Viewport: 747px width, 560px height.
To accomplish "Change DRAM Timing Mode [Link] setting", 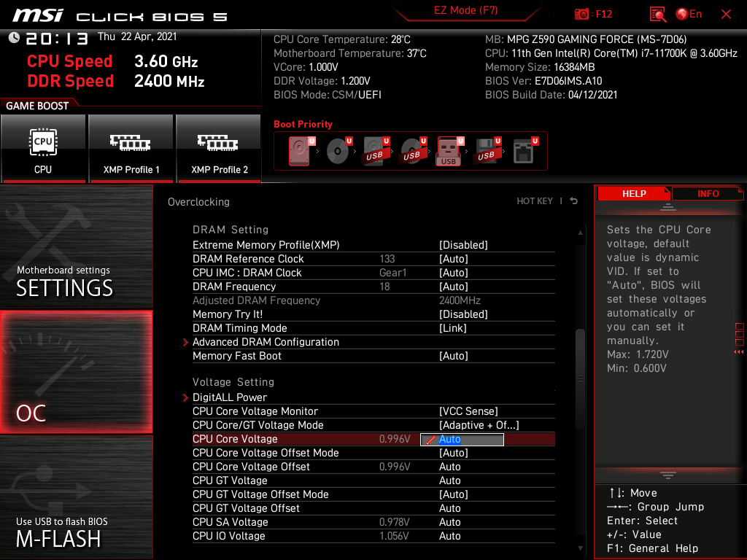I will 452,328.
